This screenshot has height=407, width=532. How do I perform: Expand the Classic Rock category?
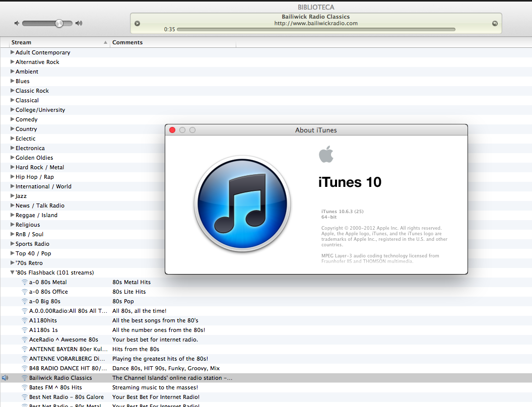coord(12,91)
